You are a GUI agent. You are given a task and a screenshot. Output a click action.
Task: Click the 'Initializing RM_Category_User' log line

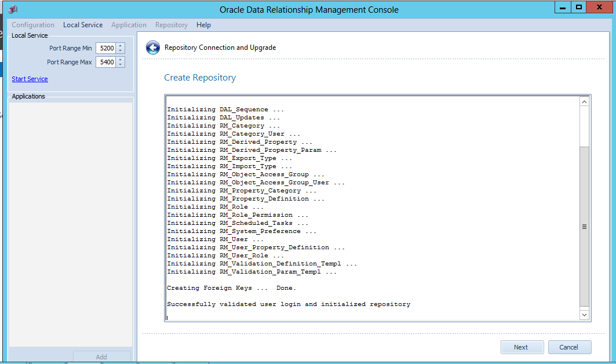point(234,134)
